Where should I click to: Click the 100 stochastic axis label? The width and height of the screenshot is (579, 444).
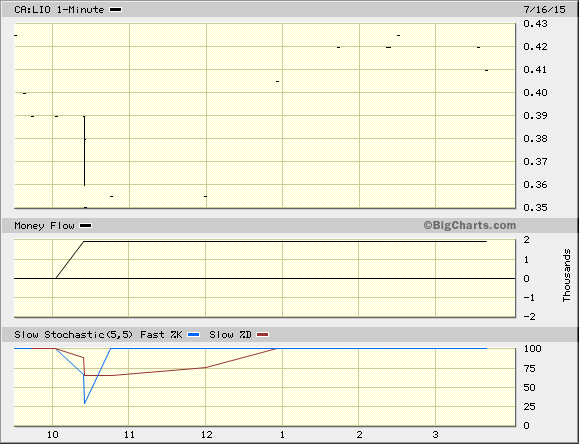[x=532, y=349]
